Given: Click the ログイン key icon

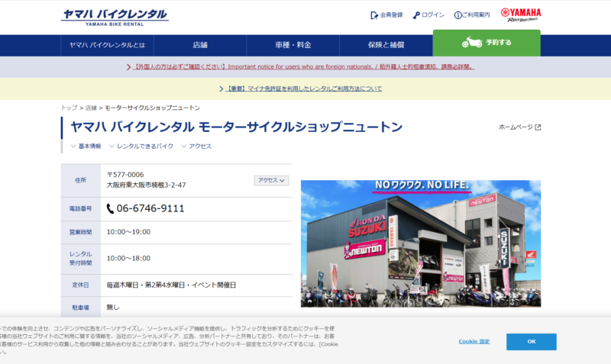Looking at the screenshot, I should click(416, 15).
